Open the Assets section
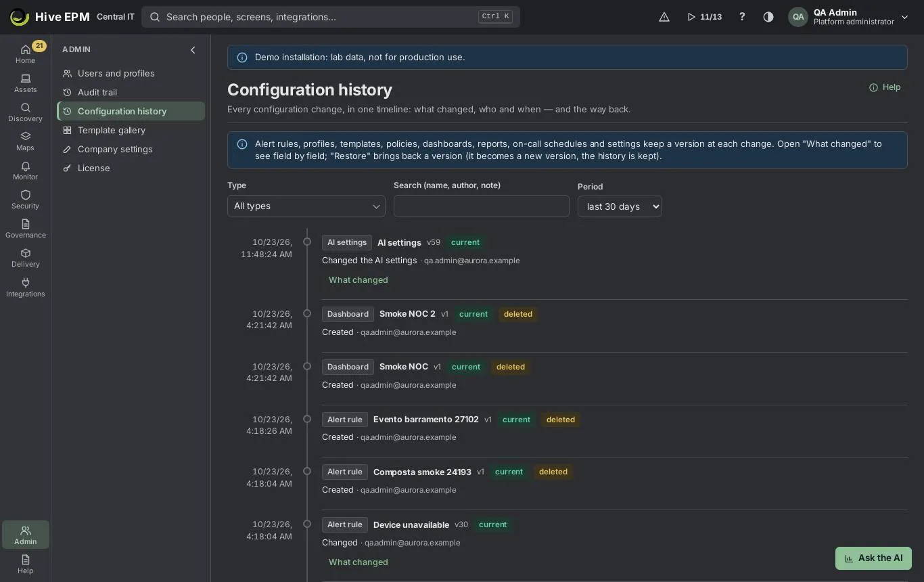Viewport: 924px width, 582px height. click(25, 83)
